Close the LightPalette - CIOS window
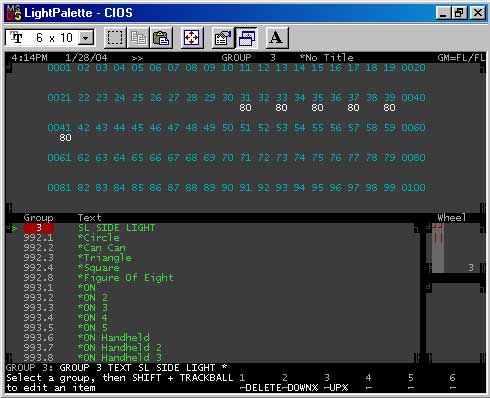Image resolution: width=490 pixels, height=398 pixels. [478, 13]
